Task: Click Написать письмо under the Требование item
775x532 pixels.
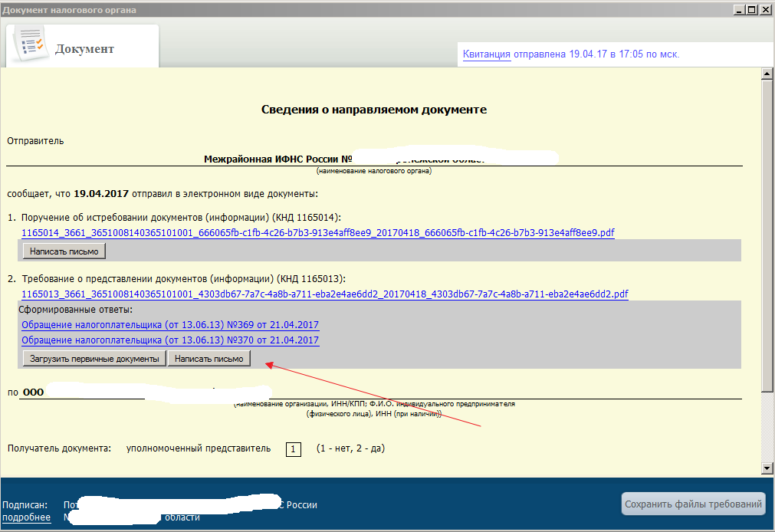Action: pos(209,359)
